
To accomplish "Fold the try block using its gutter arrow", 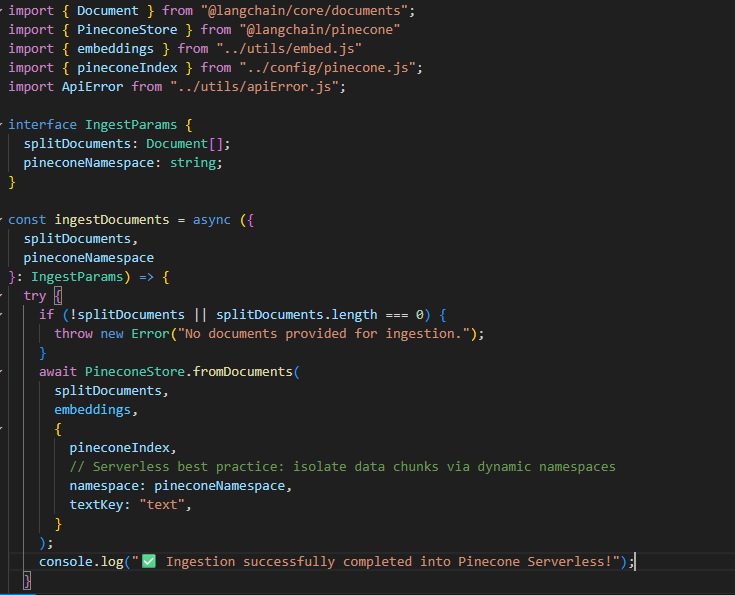I will tap(1, 295).
